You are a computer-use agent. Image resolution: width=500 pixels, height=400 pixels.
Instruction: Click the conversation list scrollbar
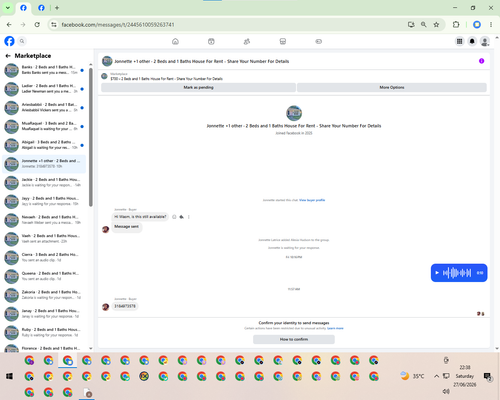click(91, 137)
